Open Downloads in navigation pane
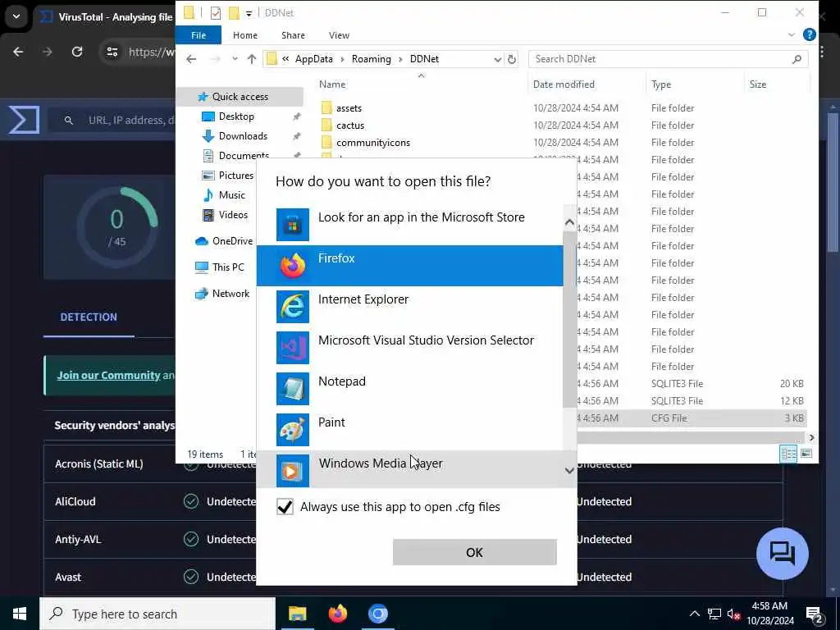This screenshot has height=630, width=840. [x=243, y=136]
